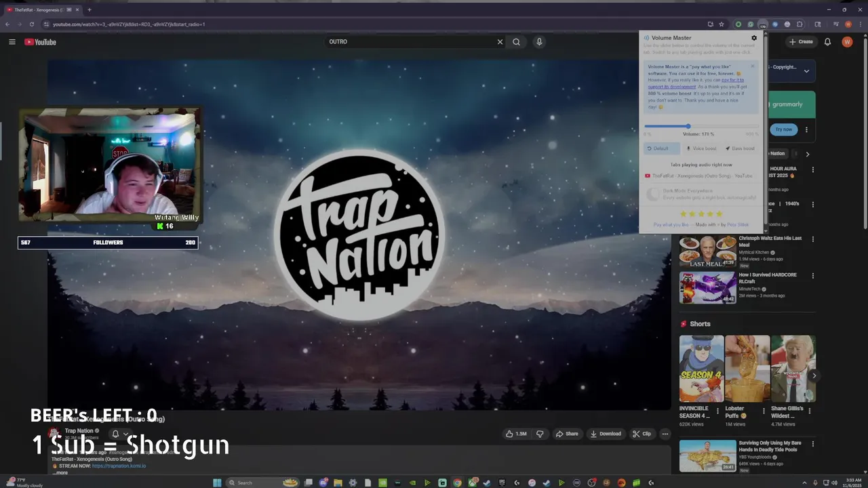Open options for the Lobster Puffs short
868x488 pixels.
click(764, 411)
